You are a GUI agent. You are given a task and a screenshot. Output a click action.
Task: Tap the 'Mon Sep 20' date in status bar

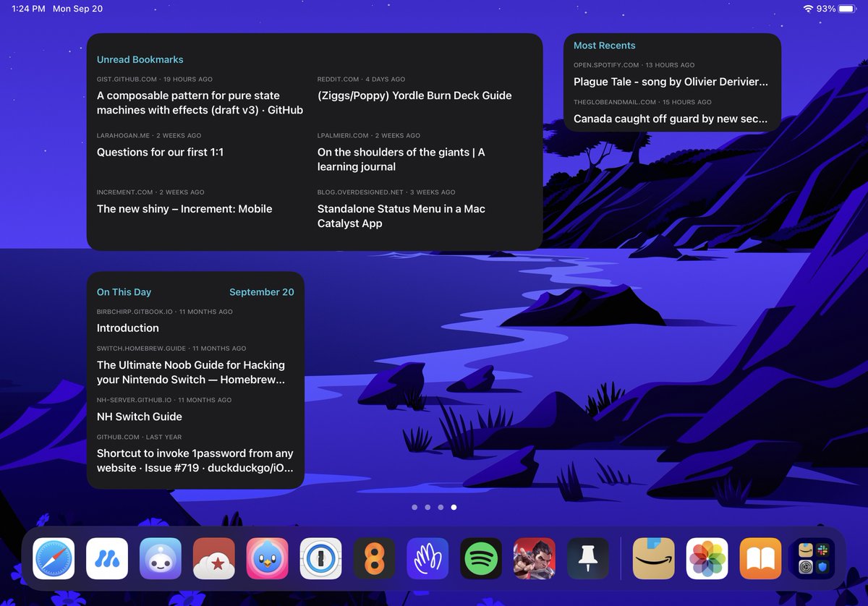(x=77, y=9)
